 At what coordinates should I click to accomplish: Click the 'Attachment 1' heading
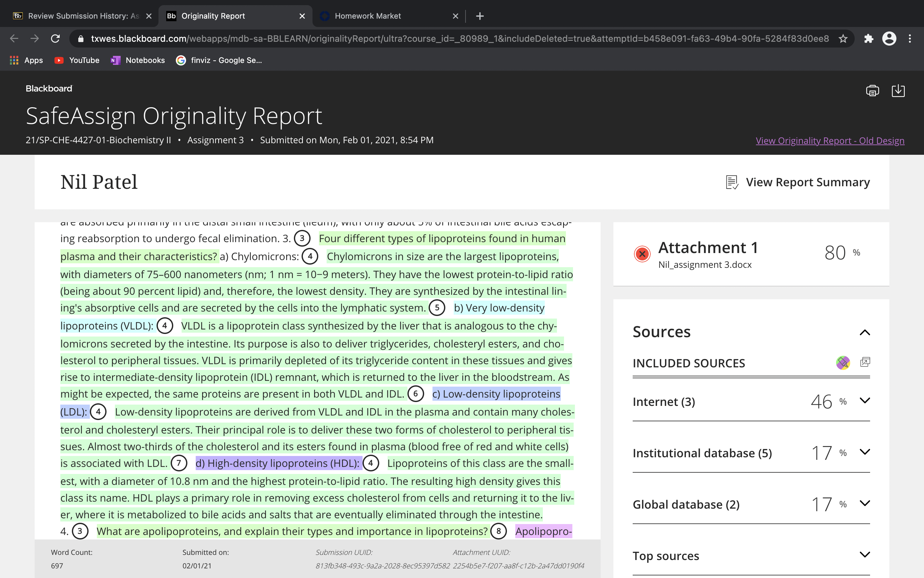coord(708,248)
